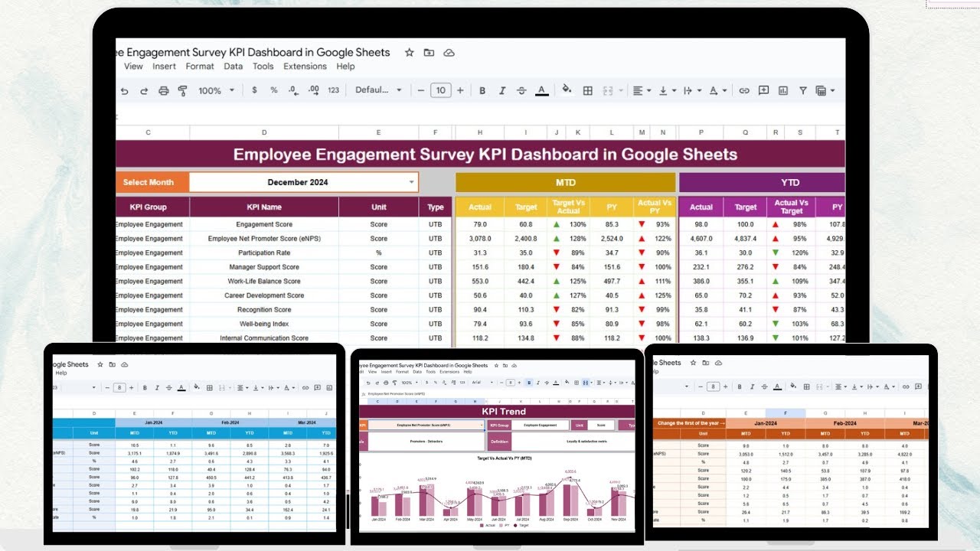Increase decimal places in the large window toolbar
Image resolution: width=980 pixels, height=551 pixels.
pyautogui.click(x=313, y=90)
